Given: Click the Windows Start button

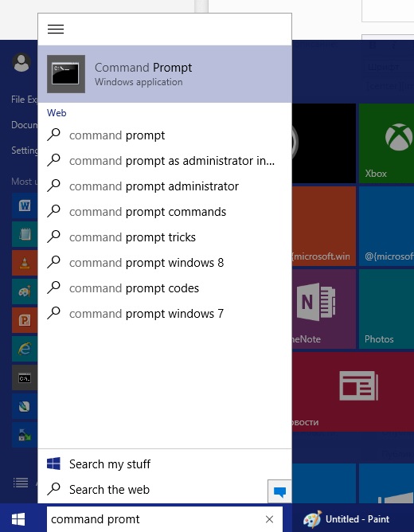Looking at the screenshot, I should pos(18,519).
